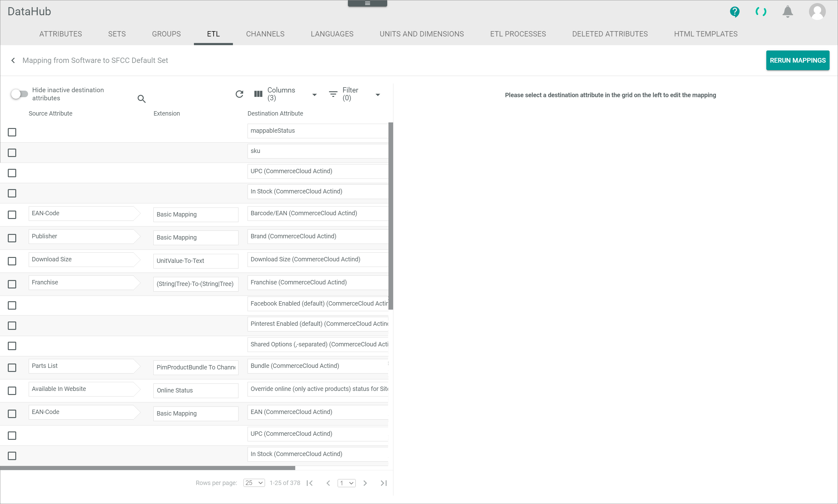This screenshot has width=838, height=504.
Task: Sort by Extension column header
Action: [166, 113]
